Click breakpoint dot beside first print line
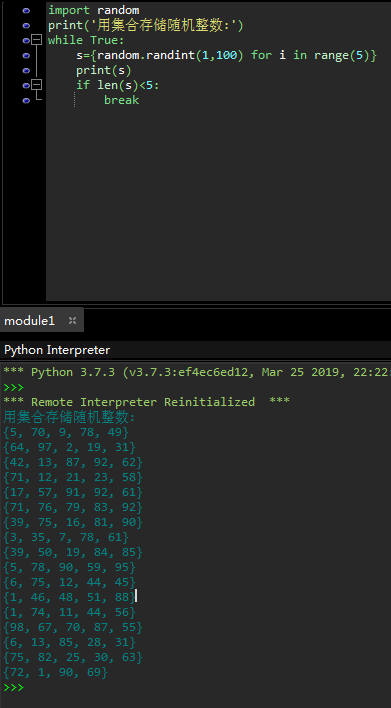391x708 pixels. pos(26,26)
